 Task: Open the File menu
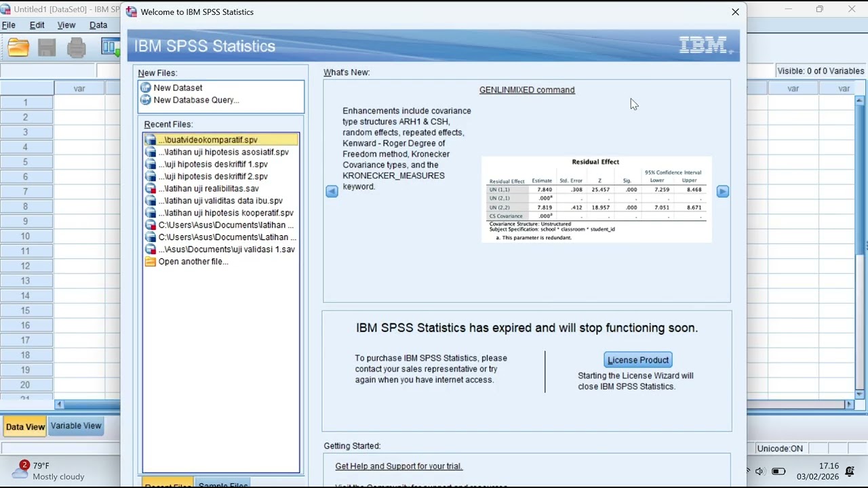pyautogui.click(x=9, y=25)
